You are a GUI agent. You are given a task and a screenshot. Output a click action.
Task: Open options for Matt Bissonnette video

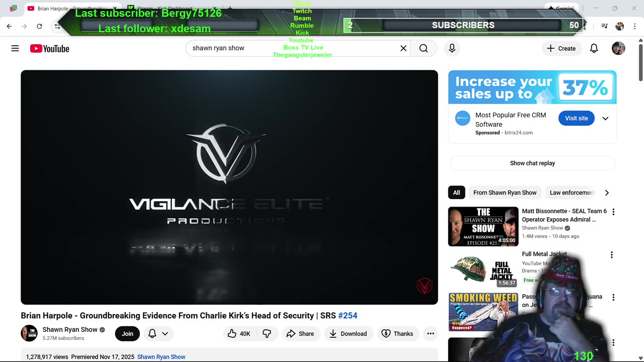pos(613,212)
